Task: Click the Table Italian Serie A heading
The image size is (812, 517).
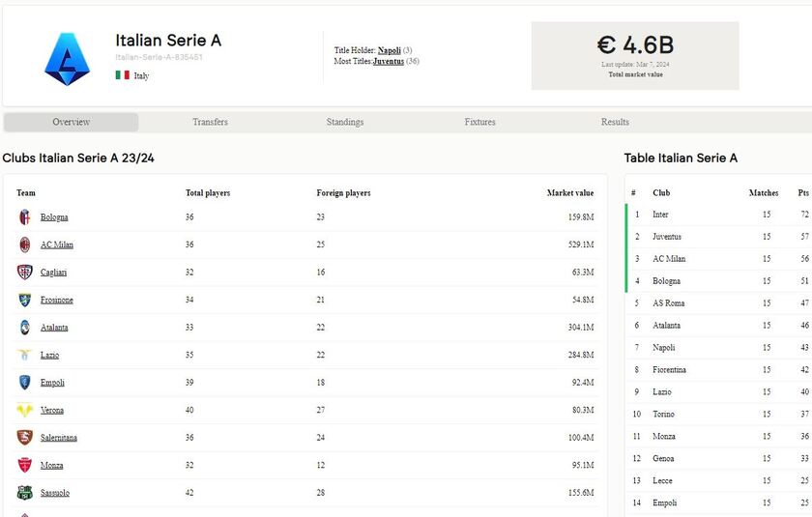Action: 681,158
